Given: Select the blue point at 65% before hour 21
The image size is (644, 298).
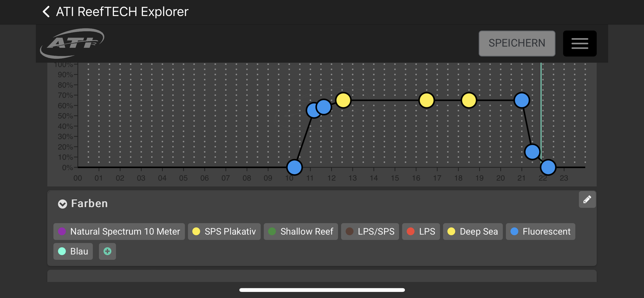Looking at the screenshot, I should click(522, 100).
